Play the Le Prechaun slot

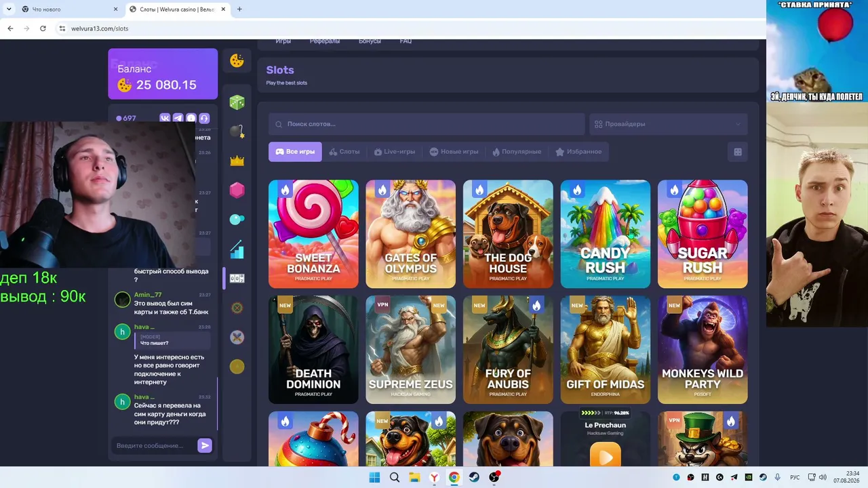(x=606, y=455)
